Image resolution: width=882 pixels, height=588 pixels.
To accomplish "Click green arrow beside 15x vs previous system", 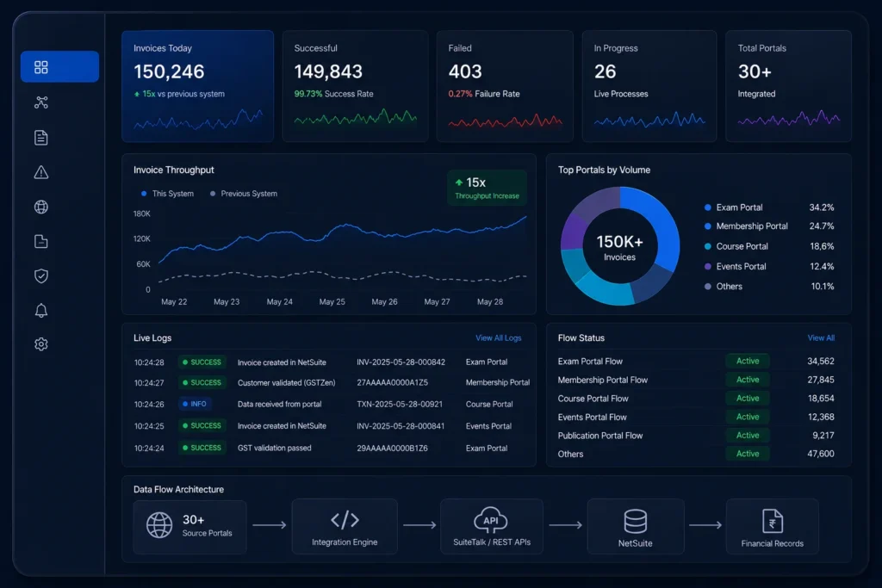I will (x=137, y=95).
